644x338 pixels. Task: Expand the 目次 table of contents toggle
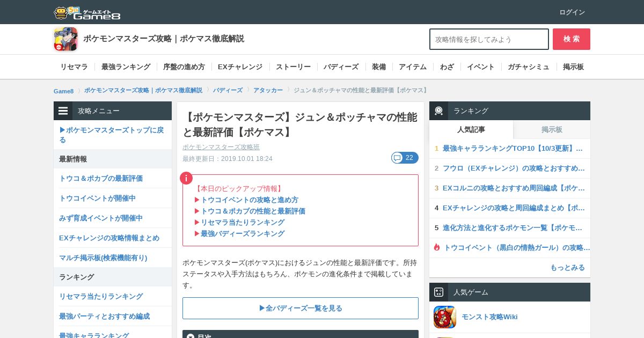[191, 337]
